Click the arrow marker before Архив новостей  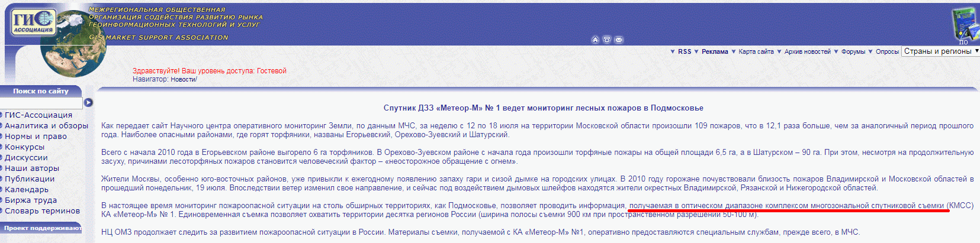pos(779,51)
